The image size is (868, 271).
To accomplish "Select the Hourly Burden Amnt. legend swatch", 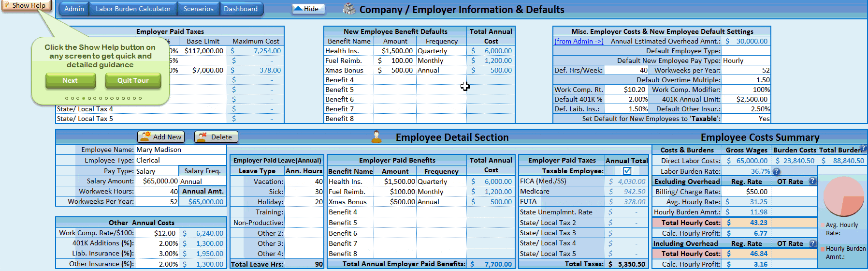I will [x=822, y=249].
